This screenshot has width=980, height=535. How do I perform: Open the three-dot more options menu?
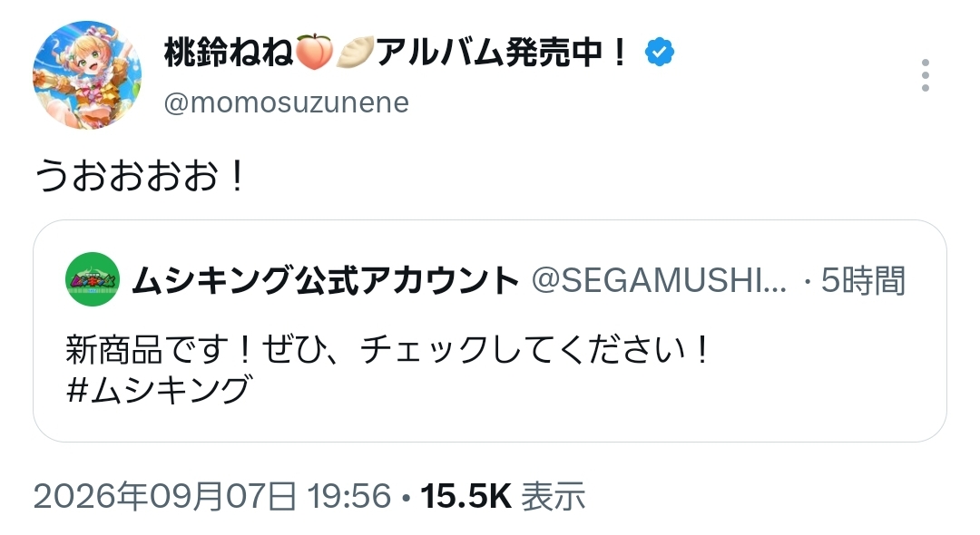coord(925,75)
